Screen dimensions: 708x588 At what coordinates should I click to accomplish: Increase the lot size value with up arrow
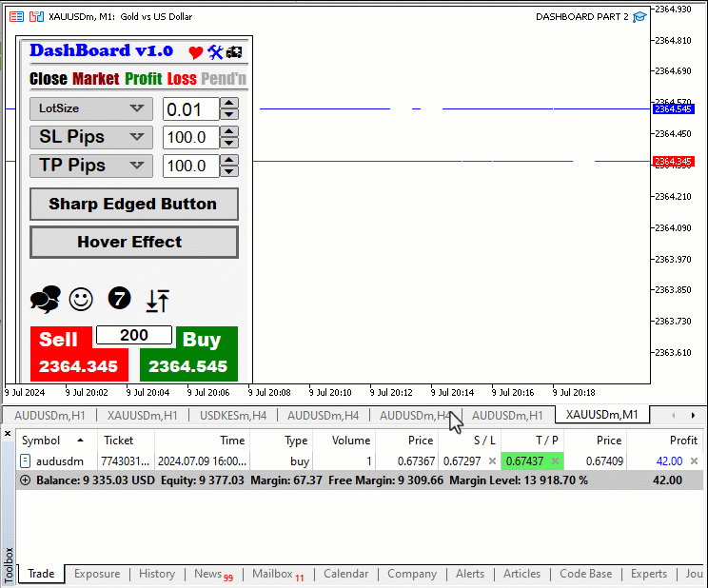229,104
